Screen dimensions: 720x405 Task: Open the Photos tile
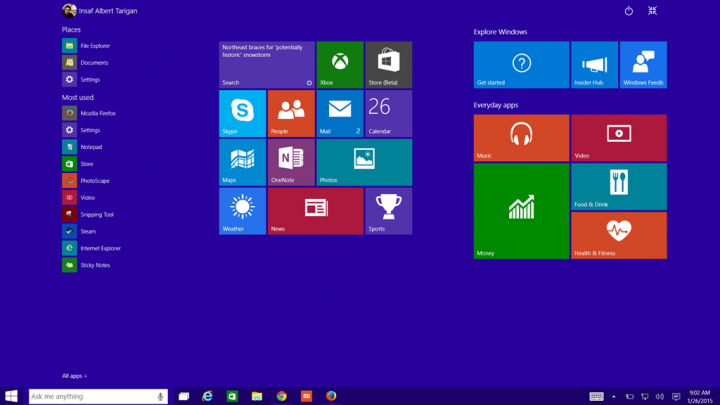[x=364, y=163]
